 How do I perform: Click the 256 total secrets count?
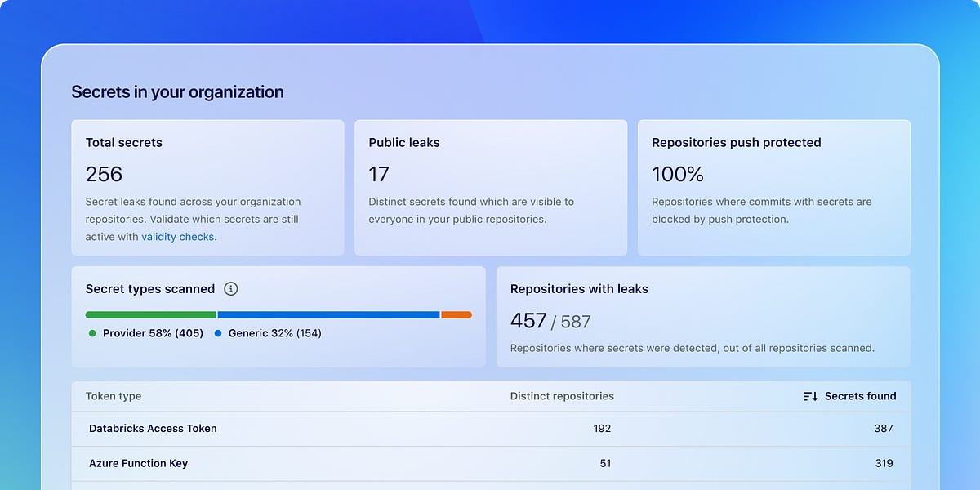click(104, 174)
